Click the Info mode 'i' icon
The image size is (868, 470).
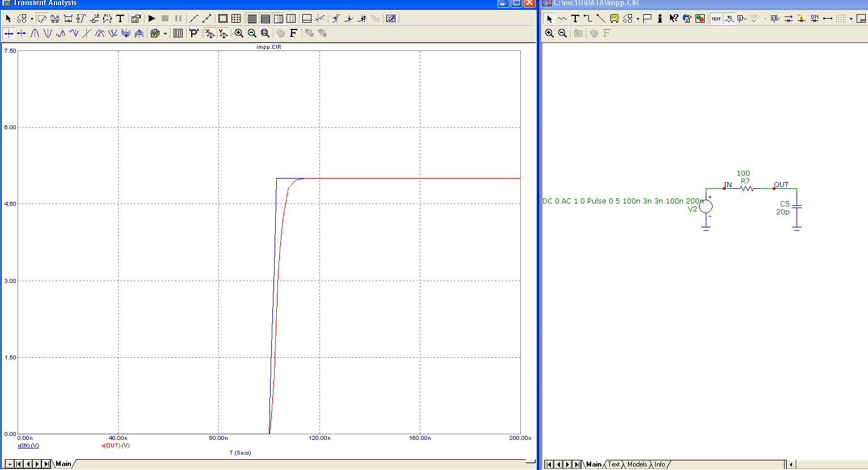tap(660, 19)
